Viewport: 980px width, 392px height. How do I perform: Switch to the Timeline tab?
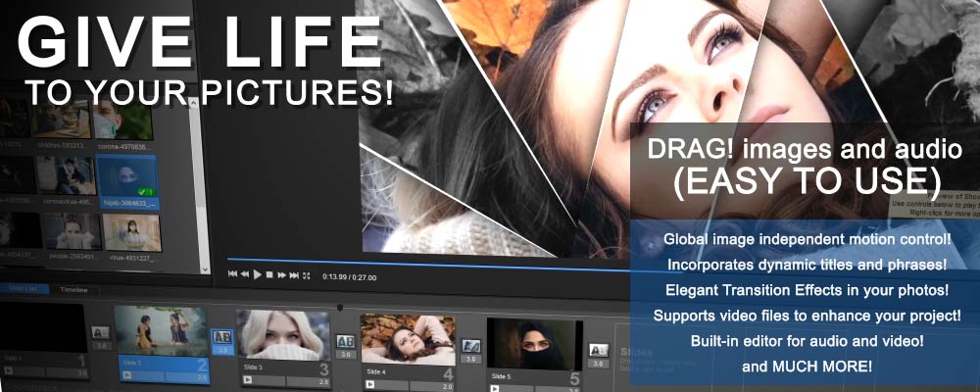[73, 290]
